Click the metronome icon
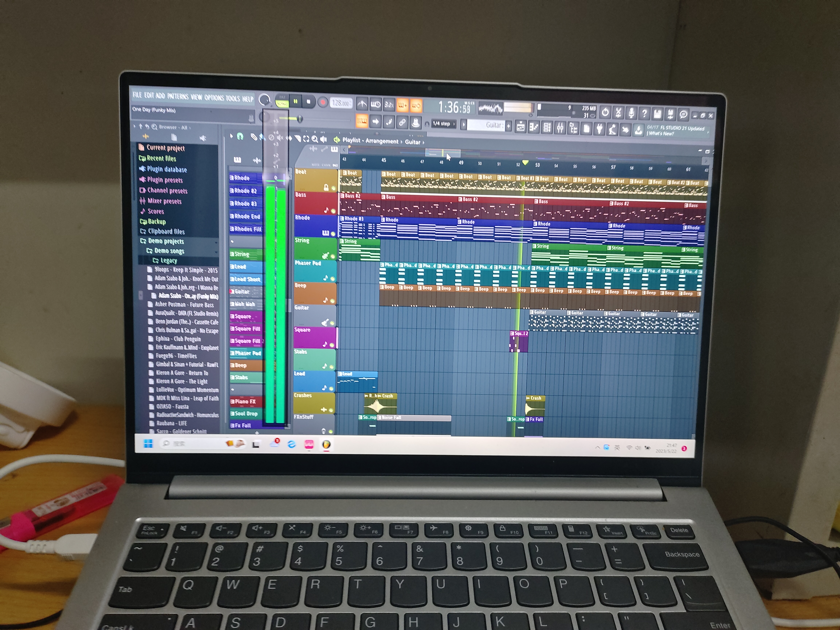The height and width of the screenshot is (630, 840). (362, 103)
